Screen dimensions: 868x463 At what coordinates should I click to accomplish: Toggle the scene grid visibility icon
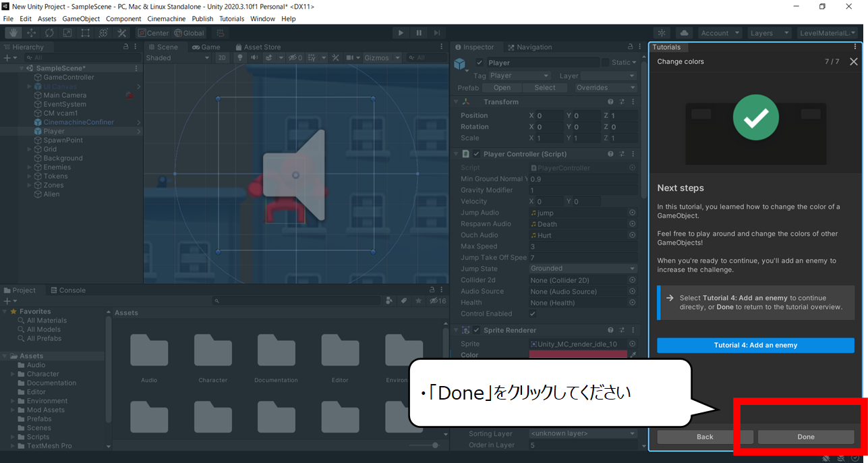point(313,57)
